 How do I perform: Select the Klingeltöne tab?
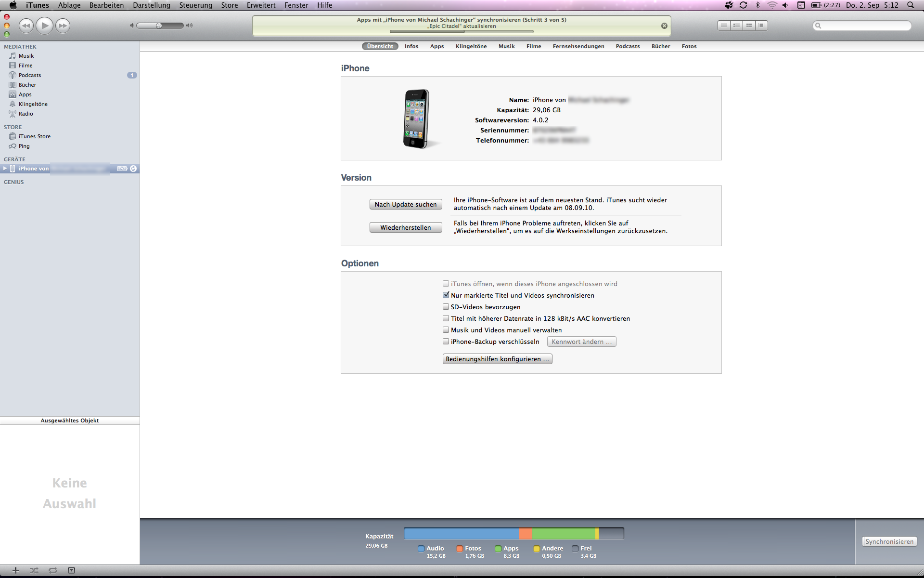tap(471, 46)
